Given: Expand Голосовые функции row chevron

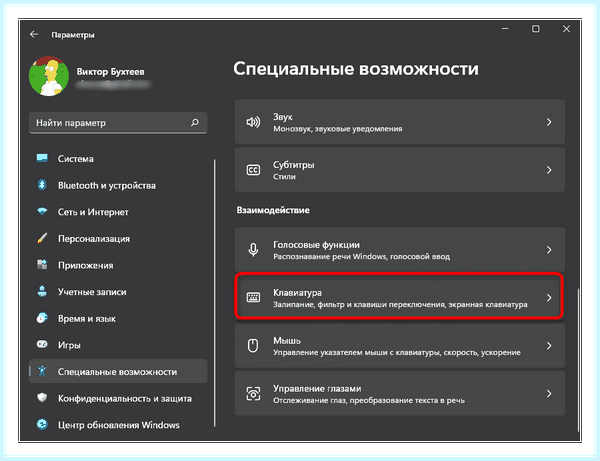Looking at the screenshot, I should (x=549, y=250).
